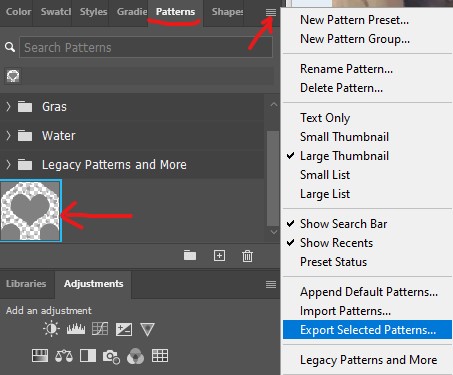
Task: Create new pattern with plus icon
Action: (219, 255)
